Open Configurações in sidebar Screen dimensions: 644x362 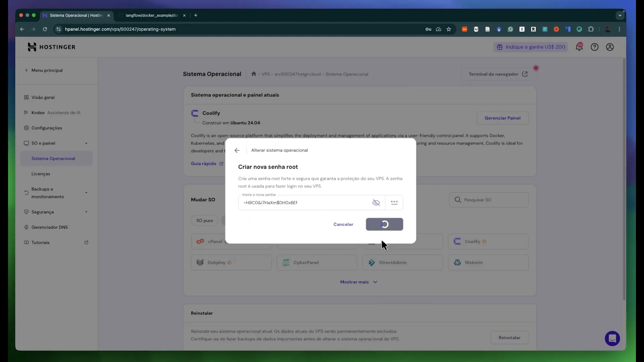43,128
